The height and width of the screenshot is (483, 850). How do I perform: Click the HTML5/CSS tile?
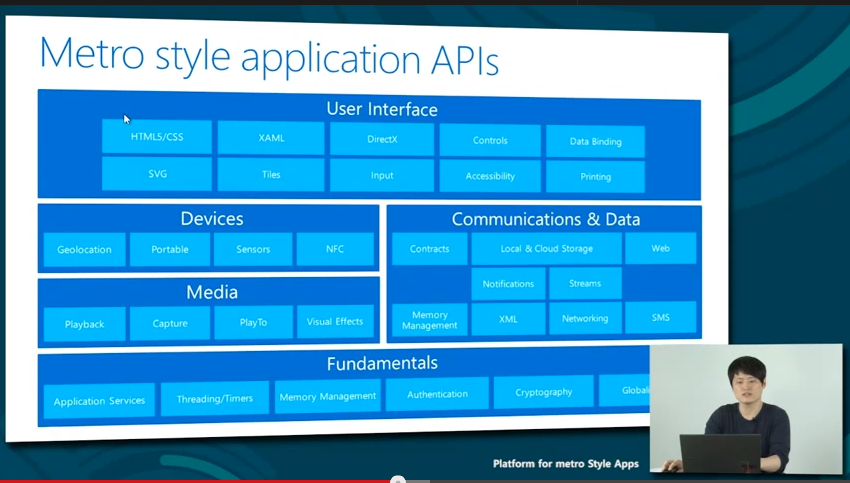pyautogui.click(x=157, y=137)
